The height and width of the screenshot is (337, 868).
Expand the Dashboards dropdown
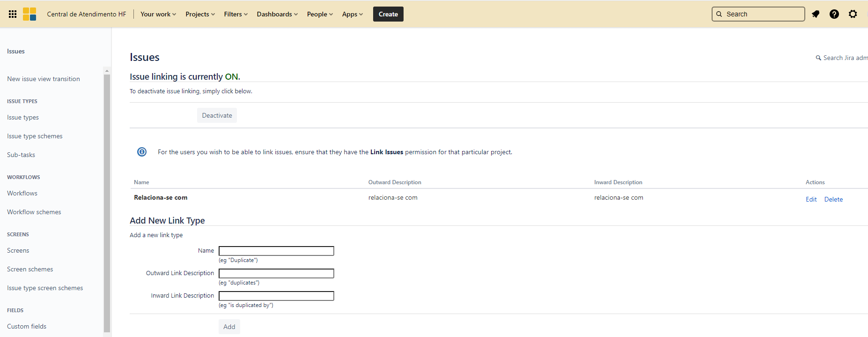(277, 14)
